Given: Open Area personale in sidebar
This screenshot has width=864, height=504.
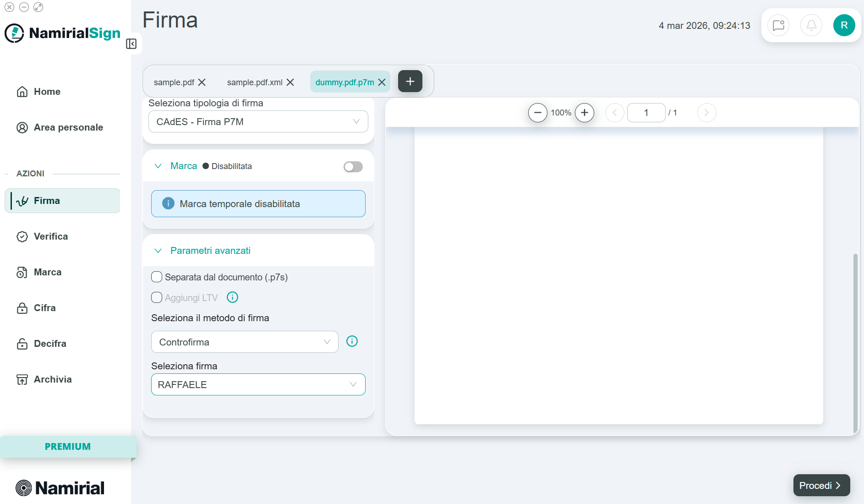Looking at the screenshot, I should point(62,127).
